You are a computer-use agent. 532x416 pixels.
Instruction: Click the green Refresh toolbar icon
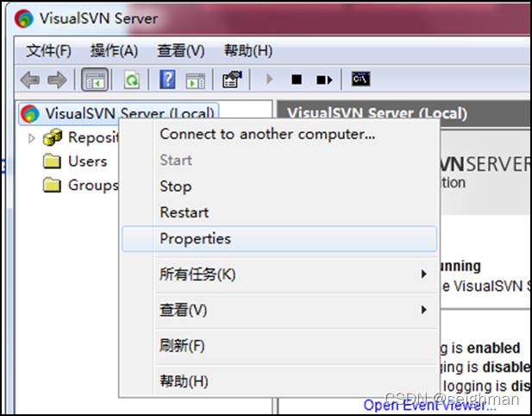pos(131,80)
